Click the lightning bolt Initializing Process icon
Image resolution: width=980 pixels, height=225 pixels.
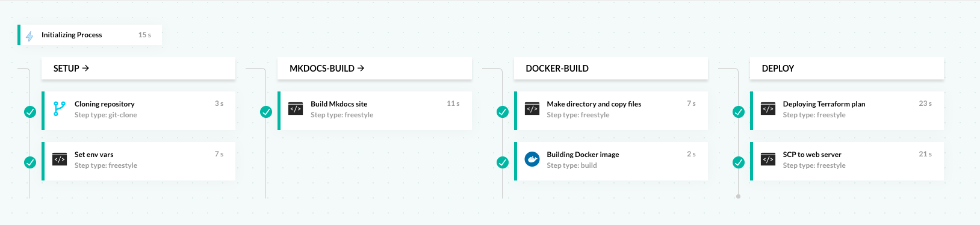29,36
